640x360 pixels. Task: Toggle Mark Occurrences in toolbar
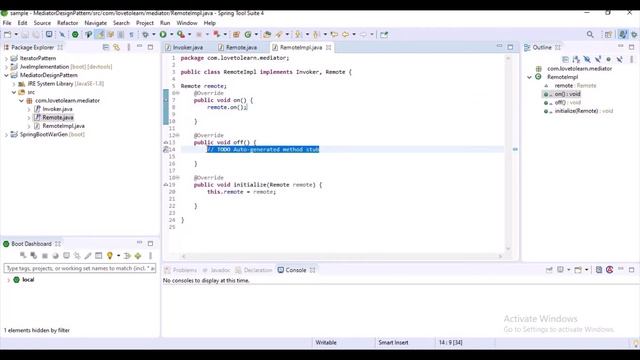point(100,35)
